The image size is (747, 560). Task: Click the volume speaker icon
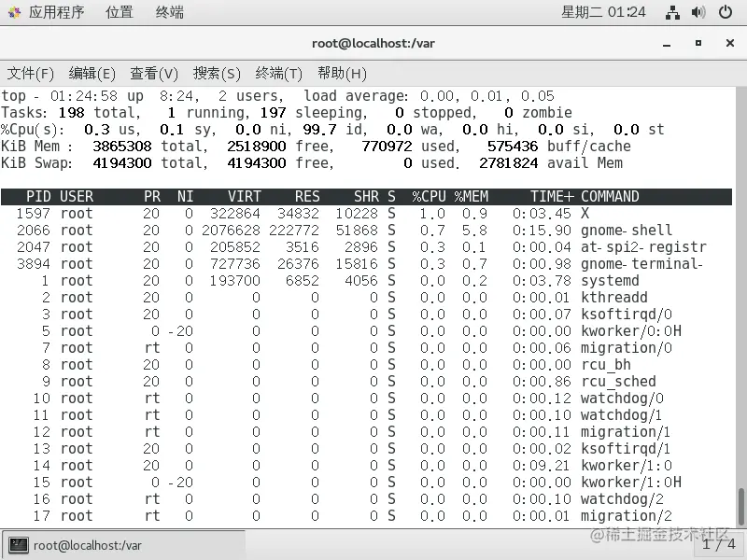tap(698, 12)
